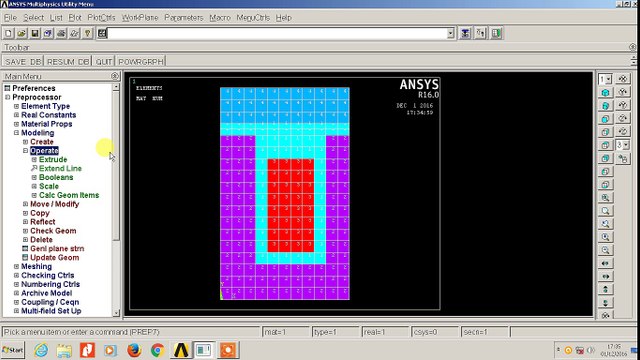Collapse the Toolbar panel with its round button
The width and height of the screenshot is (640, 360).
pyautogui.click(x=633, y=47)
